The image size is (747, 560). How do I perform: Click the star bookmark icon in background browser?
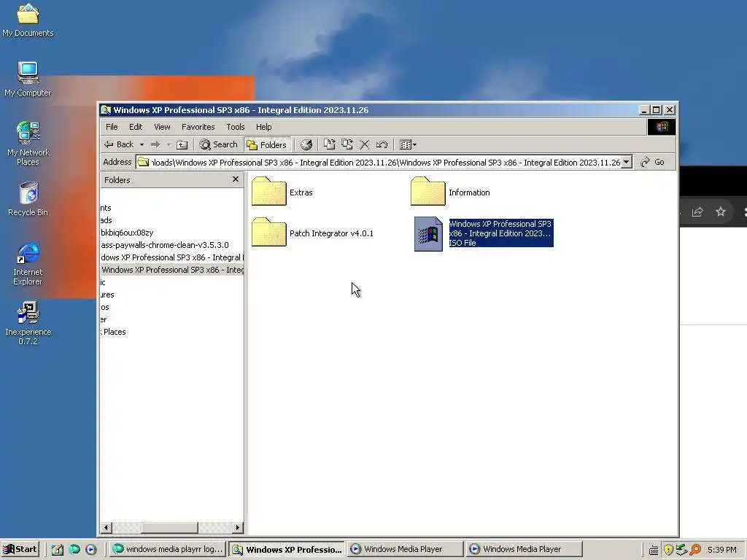point(720,211)
